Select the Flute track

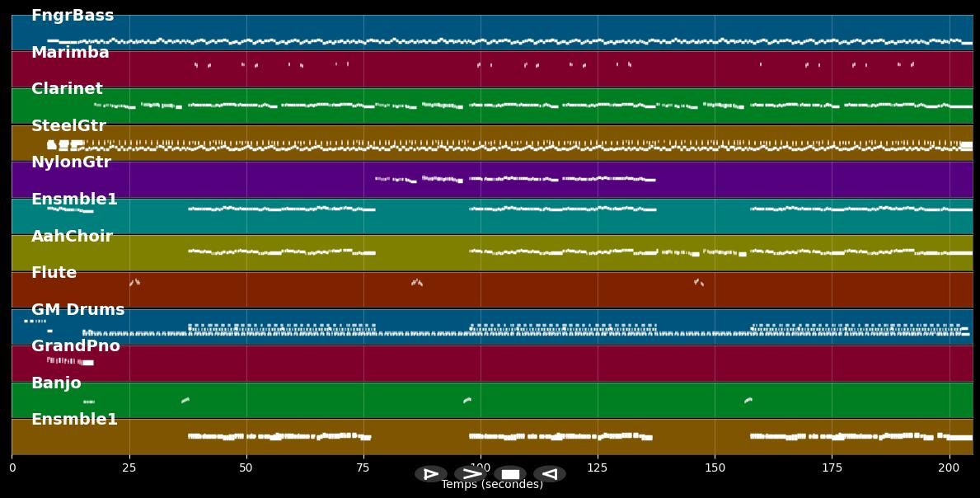tap(53, 272)
